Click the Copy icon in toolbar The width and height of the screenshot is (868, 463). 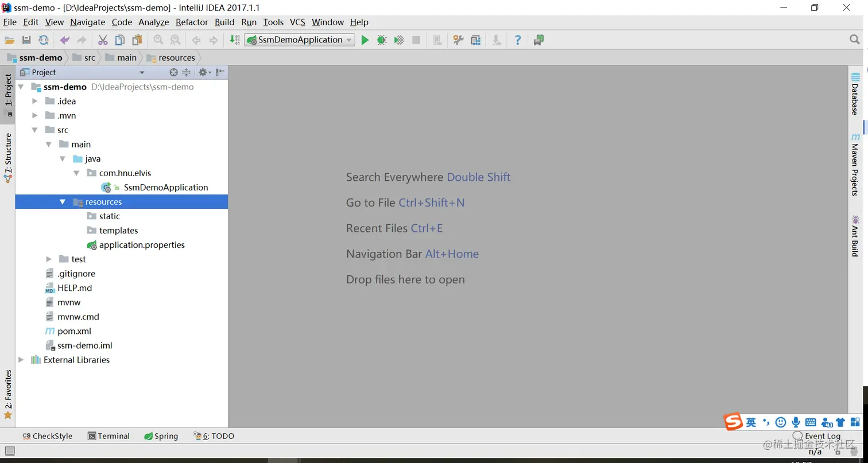point(120,40)
